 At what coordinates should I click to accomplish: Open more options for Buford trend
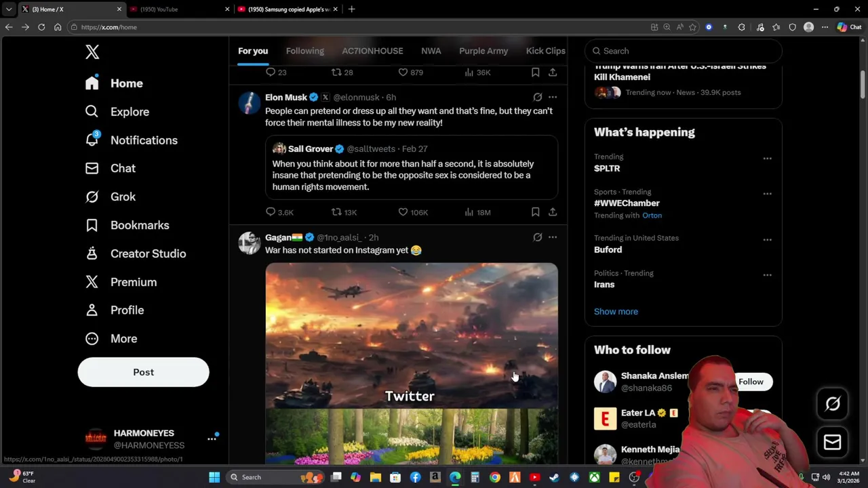coord(767,240)
